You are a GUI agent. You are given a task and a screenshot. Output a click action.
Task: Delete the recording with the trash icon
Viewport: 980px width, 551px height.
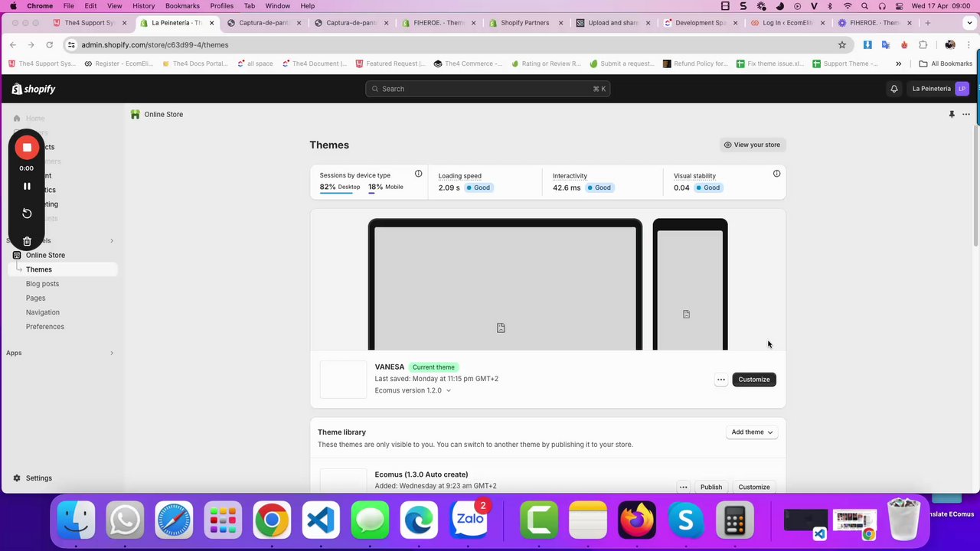pos(27,241)
